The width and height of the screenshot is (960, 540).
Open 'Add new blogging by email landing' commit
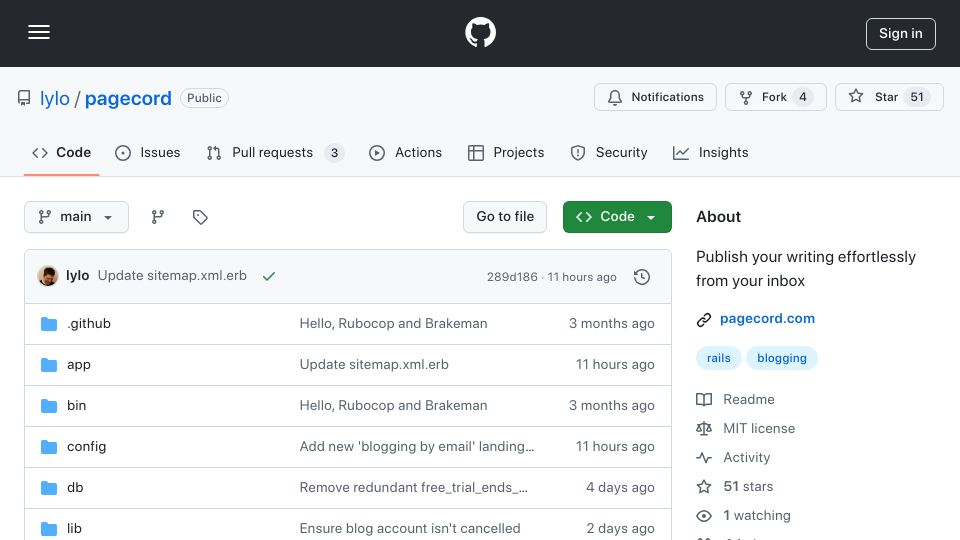(x=417, y=446)
